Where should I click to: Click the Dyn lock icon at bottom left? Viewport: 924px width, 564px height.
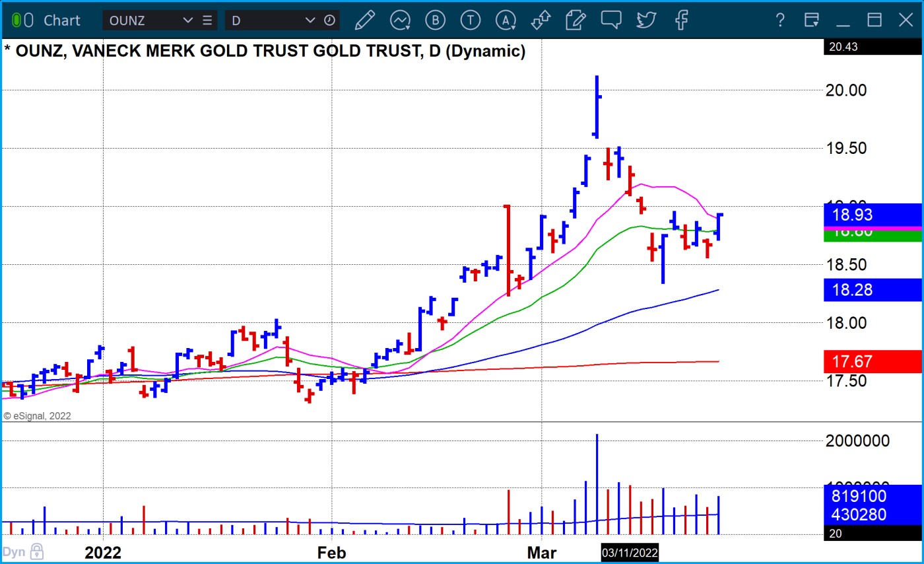point(37,551)
